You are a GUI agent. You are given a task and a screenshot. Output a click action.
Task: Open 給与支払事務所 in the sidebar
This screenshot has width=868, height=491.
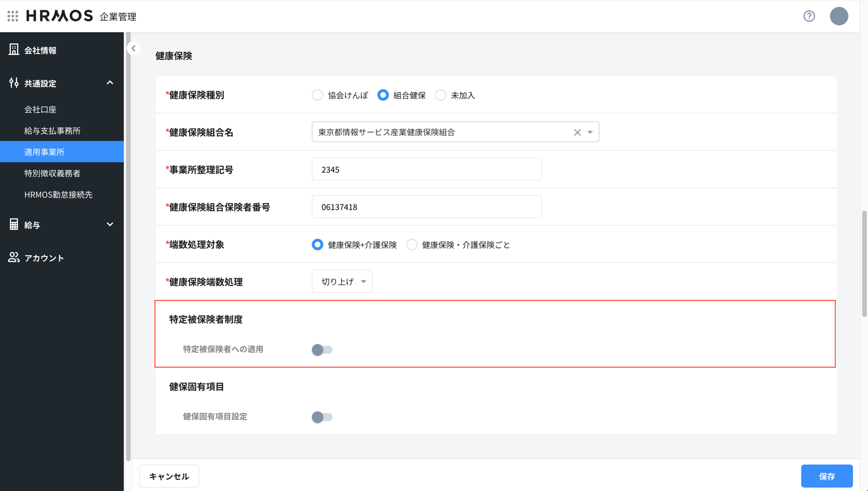click(x=52, y=131)
